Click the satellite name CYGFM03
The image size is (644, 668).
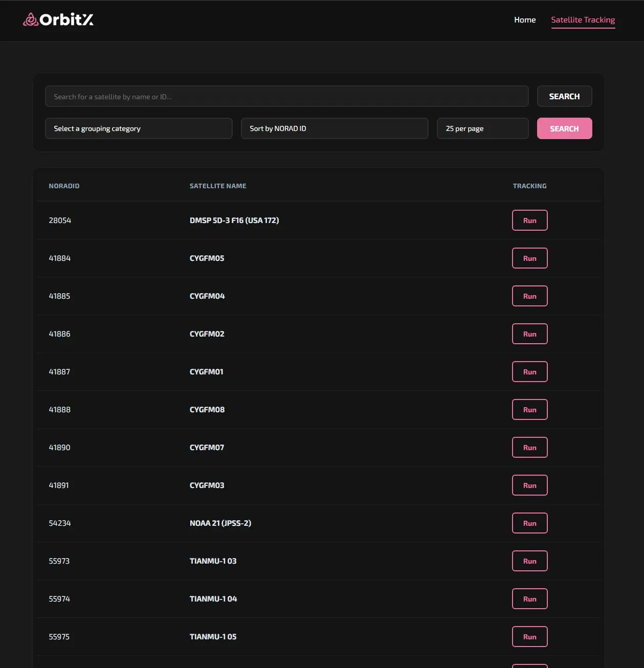click(x=207, y=485)
